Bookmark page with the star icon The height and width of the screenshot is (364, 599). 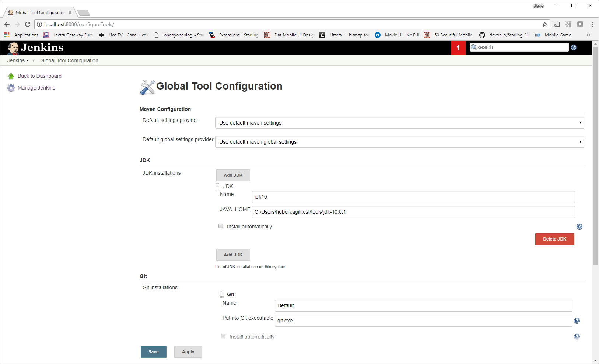point(545,24)
